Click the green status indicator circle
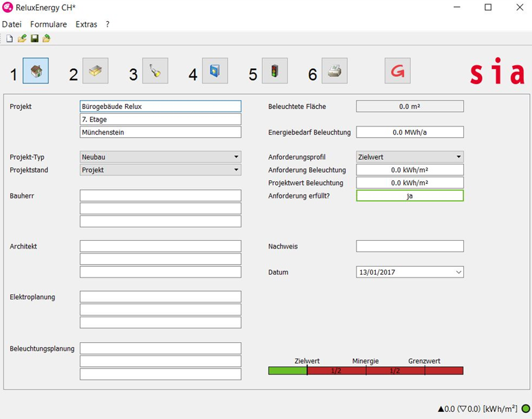This screenshot has width=532, height=419. [526, 408]
